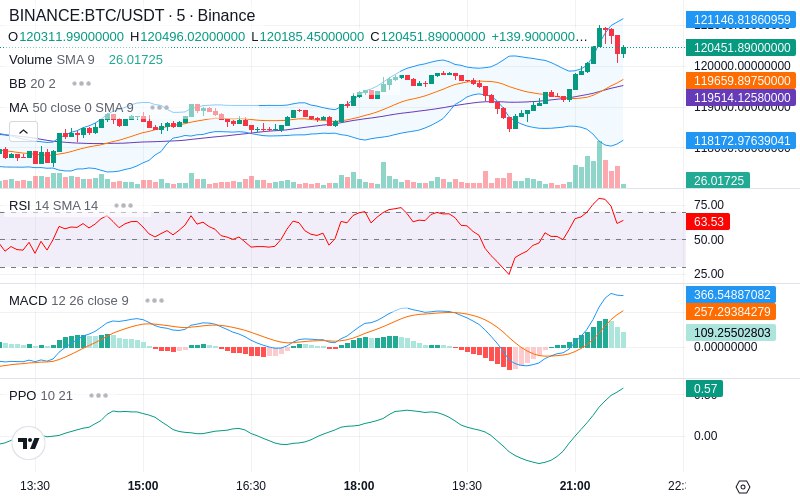Image resolution: width=800 pixels, height=500 pixels.
Task: Open more options for MACD indicator
Action: [x=154, y=301]
